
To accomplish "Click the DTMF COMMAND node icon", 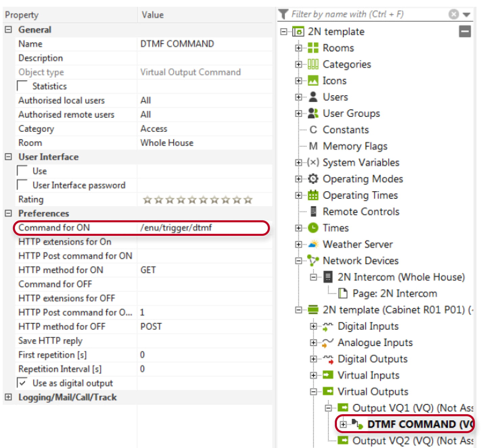I will pyautogui.click(x=357, y=424).
